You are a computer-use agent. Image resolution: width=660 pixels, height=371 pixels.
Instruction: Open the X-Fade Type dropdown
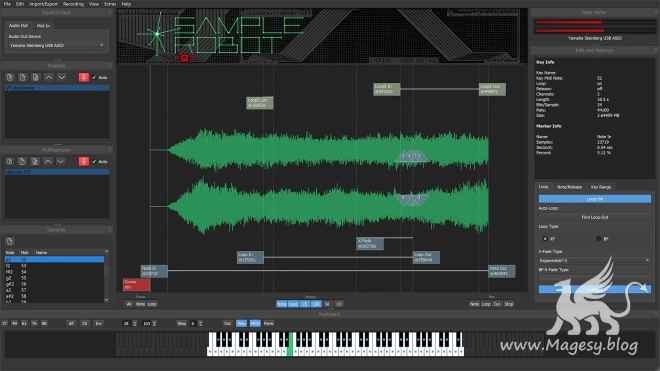click(594, 260)
